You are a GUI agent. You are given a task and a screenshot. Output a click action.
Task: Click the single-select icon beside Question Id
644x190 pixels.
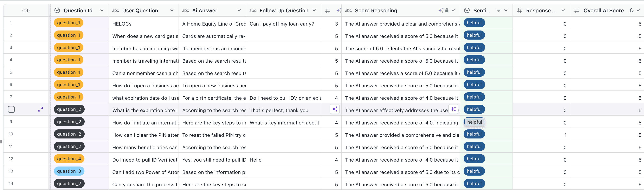point(57,11)
